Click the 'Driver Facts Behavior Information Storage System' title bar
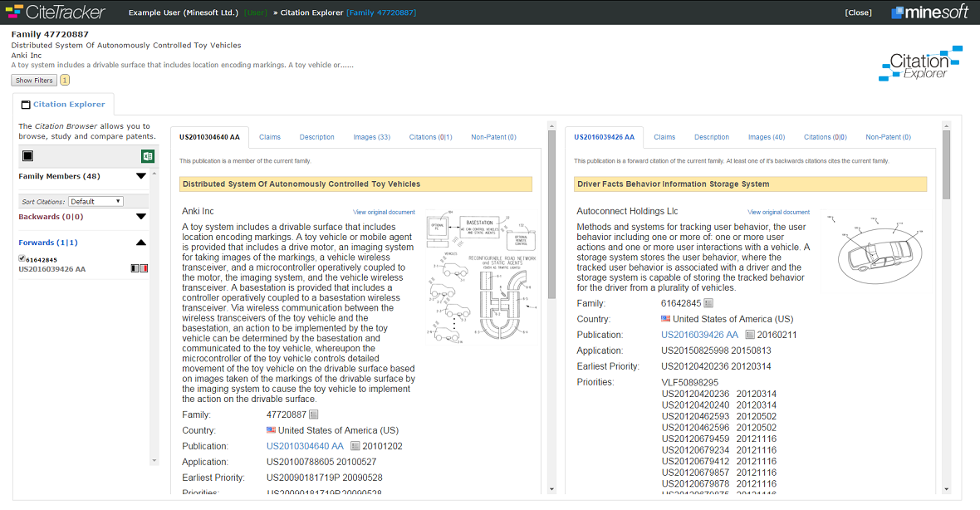The width and height of the screenshot is (980, 510). tap(751, 184)
